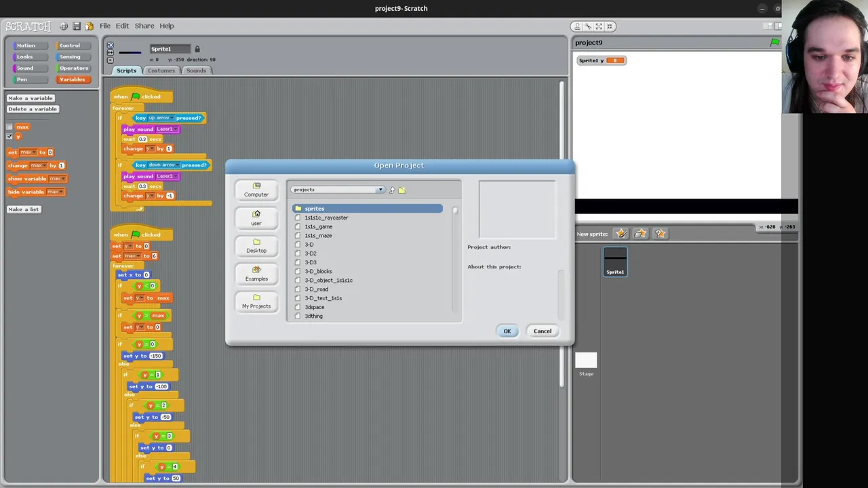Switch to the Scripts tab
Screen dimensions: 868x488
coord(126,70)
